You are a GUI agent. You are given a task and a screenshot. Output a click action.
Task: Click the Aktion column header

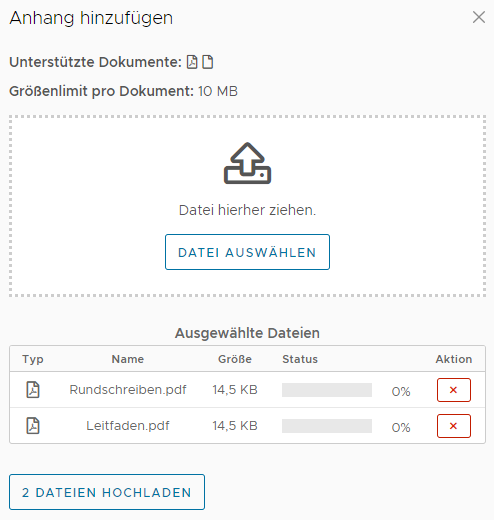click(x=454, y=359)
